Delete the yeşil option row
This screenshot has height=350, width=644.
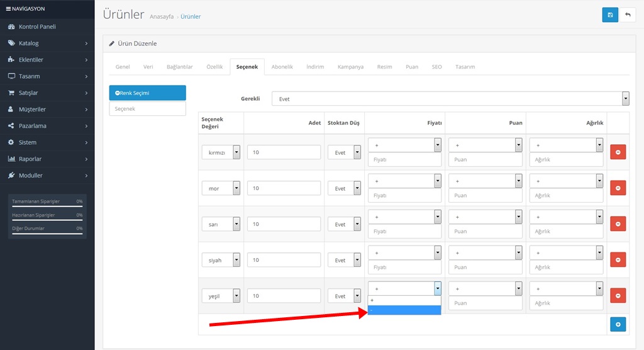[x=618, y=296]
